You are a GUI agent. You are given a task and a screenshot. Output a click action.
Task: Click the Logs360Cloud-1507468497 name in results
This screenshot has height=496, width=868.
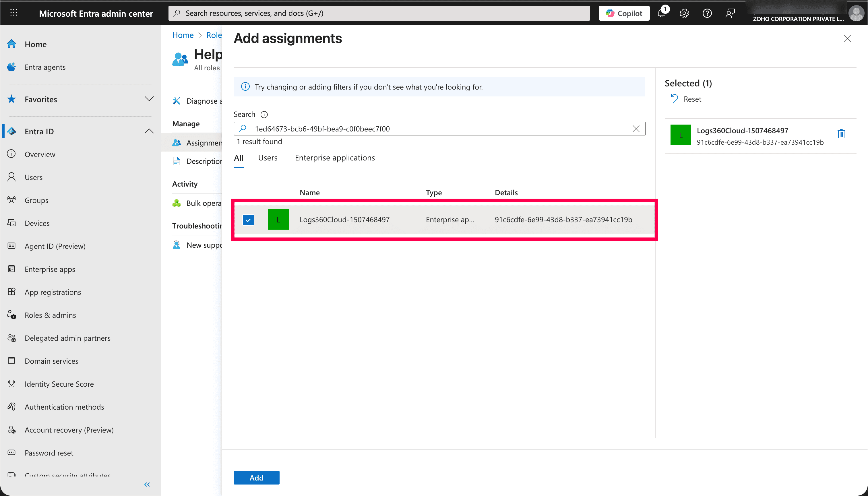(x=344, y=219)
